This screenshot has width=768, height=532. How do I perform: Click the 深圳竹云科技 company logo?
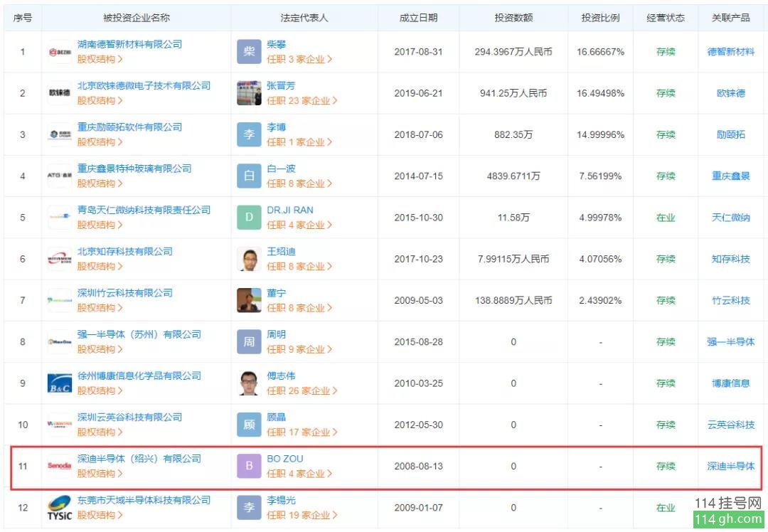[x=60, y=300]
